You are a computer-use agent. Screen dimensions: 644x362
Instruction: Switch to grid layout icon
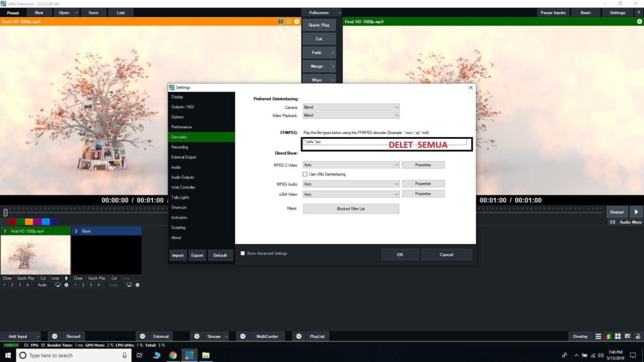coord(618,336)
